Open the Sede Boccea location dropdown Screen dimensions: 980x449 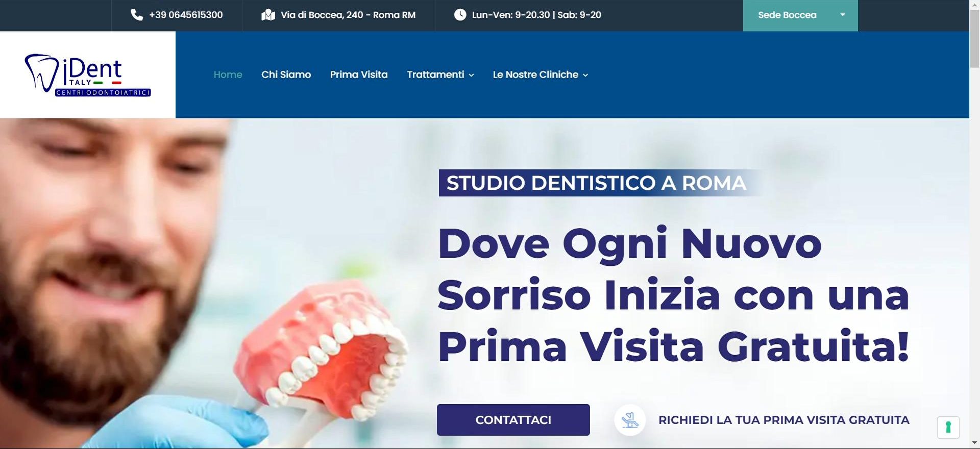(x=800, y=15)
